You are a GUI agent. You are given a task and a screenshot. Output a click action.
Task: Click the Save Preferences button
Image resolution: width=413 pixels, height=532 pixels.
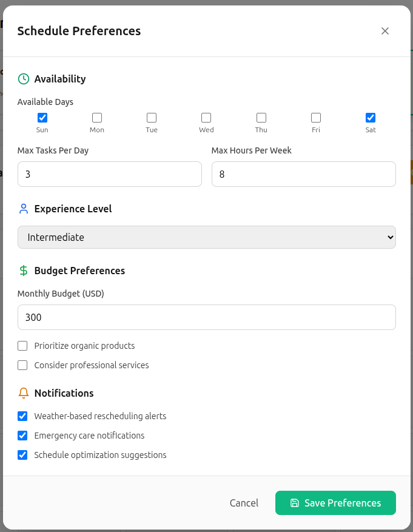(x=335, y=503)
